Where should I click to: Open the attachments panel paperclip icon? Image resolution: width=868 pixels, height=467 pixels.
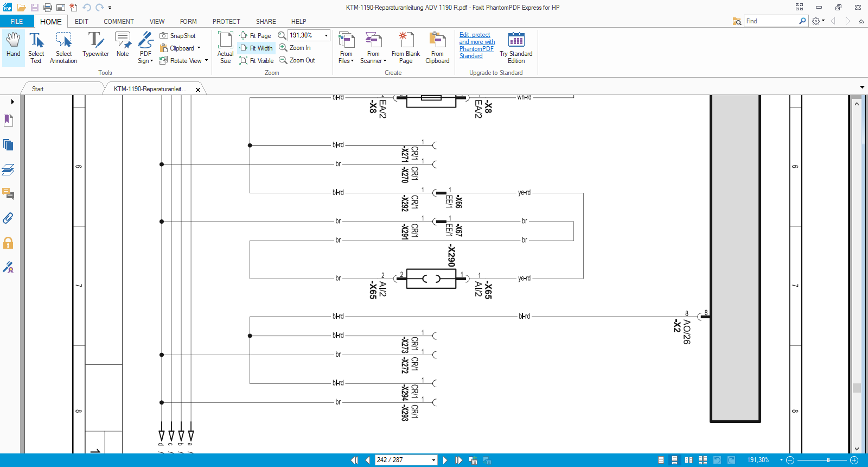point(8,218)
